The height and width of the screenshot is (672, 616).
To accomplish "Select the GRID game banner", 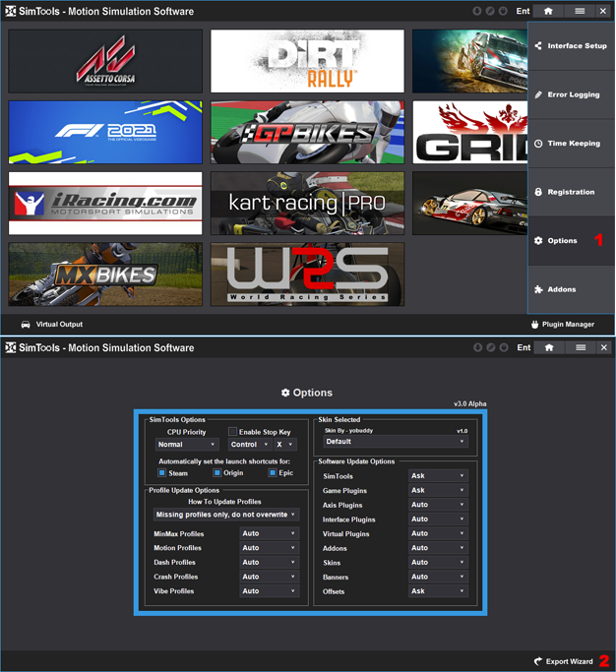I will 469,133.
